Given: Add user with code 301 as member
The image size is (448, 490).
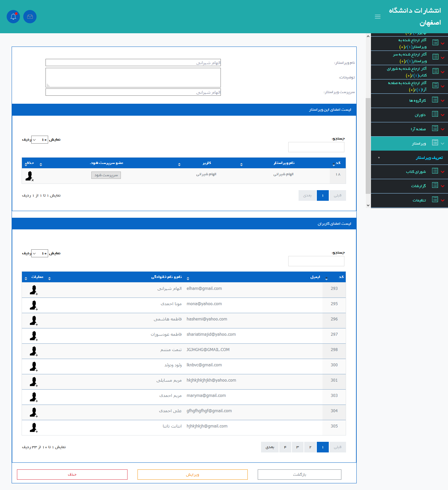Looking at the screenshot, I should pyautogui.click(x=34, y=382).
